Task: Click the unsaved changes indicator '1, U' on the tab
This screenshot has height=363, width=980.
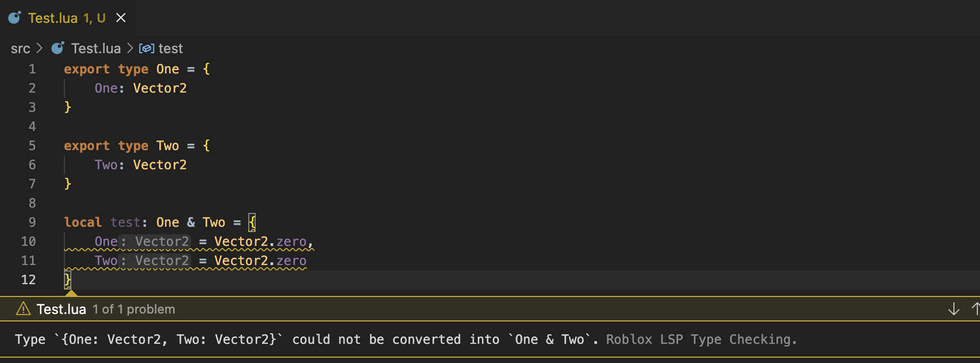Action: pos(94,18)
